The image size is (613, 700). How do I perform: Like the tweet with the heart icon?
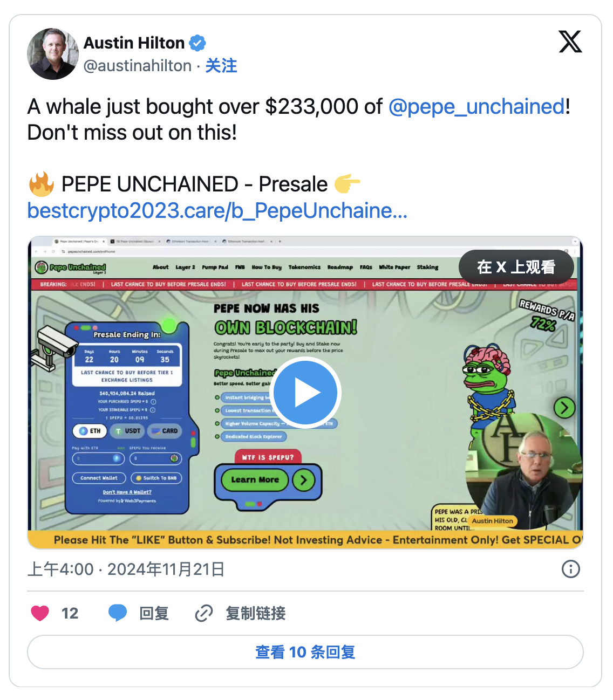[x=40, y=613]
